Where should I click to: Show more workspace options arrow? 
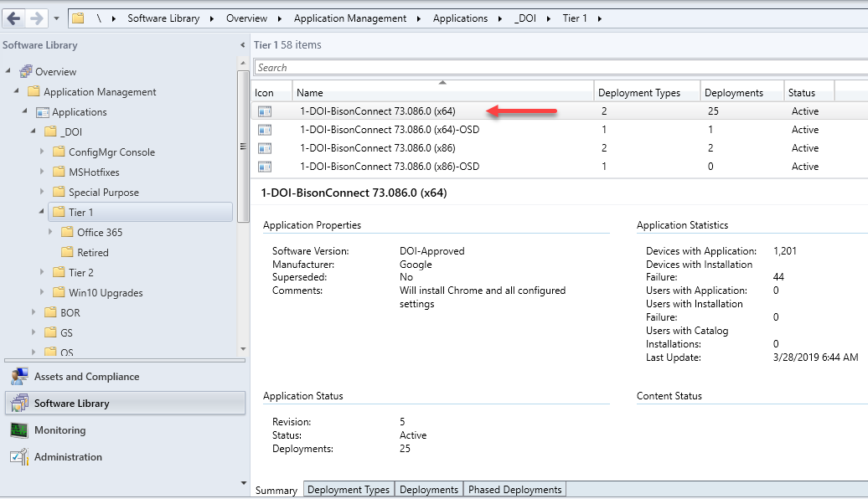pyautogui.click(x=243, y=483)
